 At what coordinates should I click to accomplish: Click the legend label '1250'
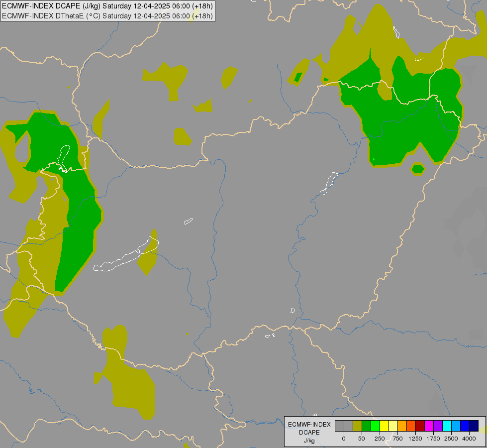415,439
